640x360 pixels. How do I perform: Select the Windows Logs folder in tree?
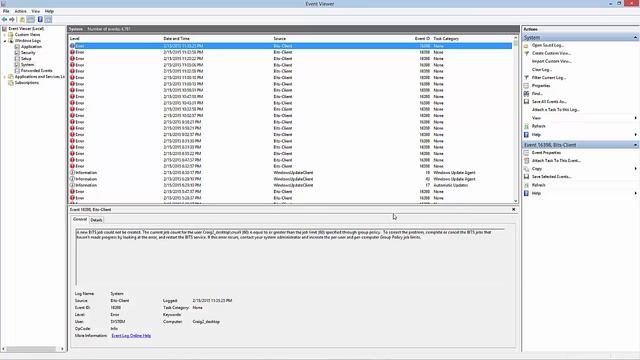pos(28,41)
